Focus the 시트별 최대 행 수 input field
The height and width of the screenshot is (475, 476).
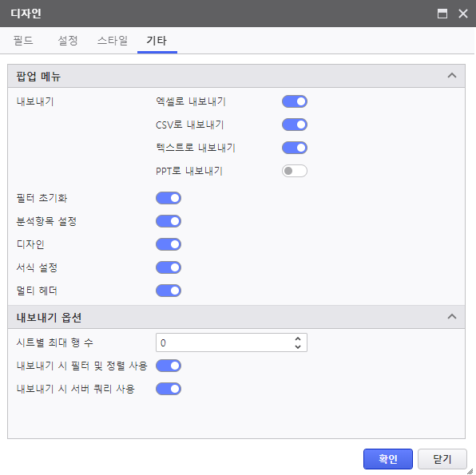coord(232,342)
